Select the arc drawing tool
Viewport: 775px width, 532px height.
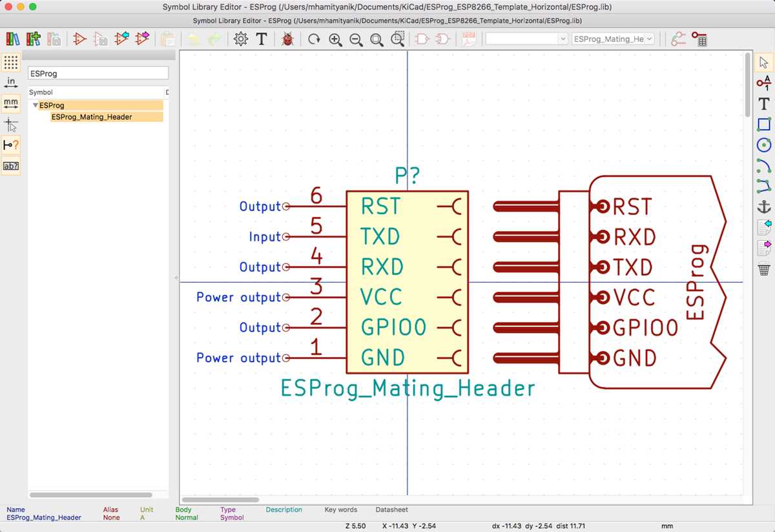click(x=764, y=165)
